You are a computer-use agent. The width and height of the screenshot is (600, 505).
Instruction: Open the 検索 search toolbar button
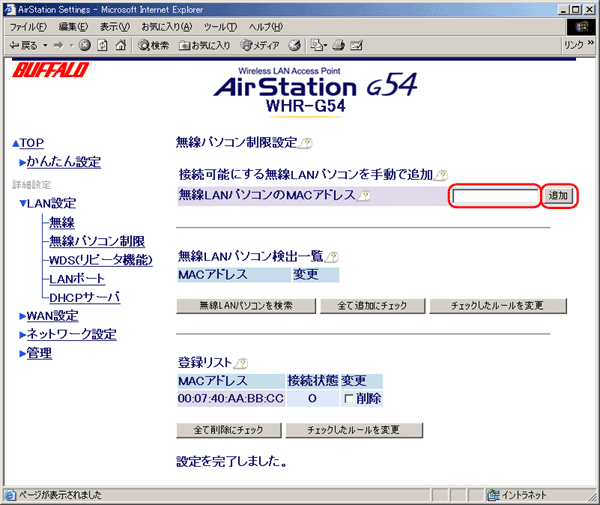pyautogui.click(x=153, y=46)
